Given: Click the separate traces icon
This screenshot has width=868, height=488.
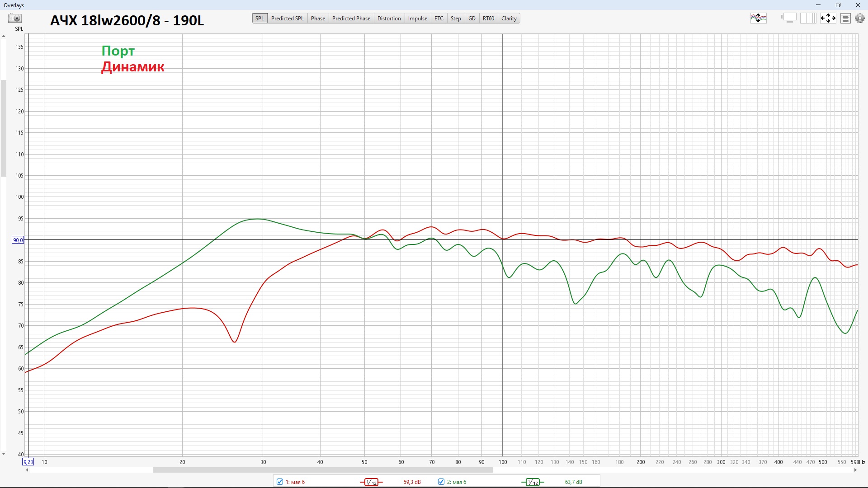Looking at the screenshot, I should [x=759, y=19].
